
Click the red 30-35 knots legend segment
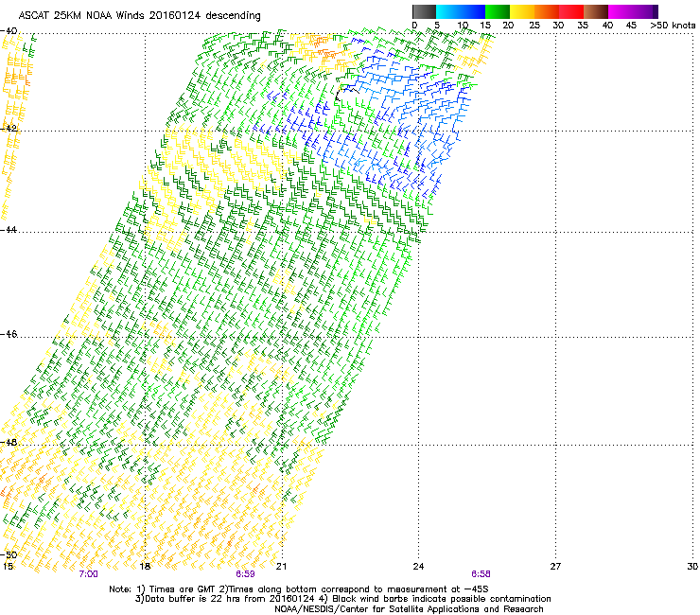click(571, 11)
